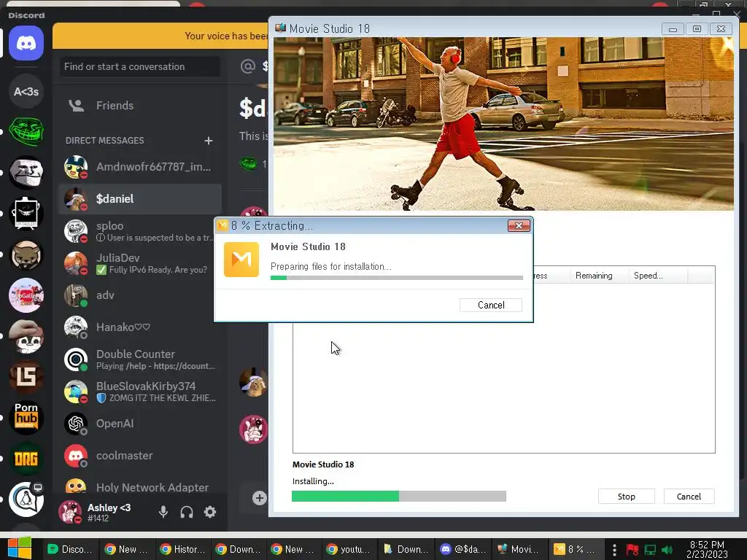Click the Movie Studio 18 dialog logo
The height and width of the screenshot is (560, 747).
pos(241,260)
